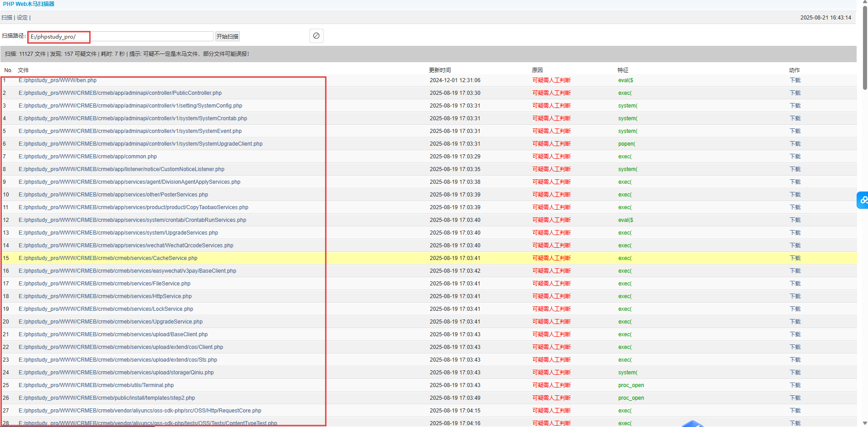868x427 pixels.
Task: Click 下载 for UpgradeService.php
Action: tap(795, 321)
